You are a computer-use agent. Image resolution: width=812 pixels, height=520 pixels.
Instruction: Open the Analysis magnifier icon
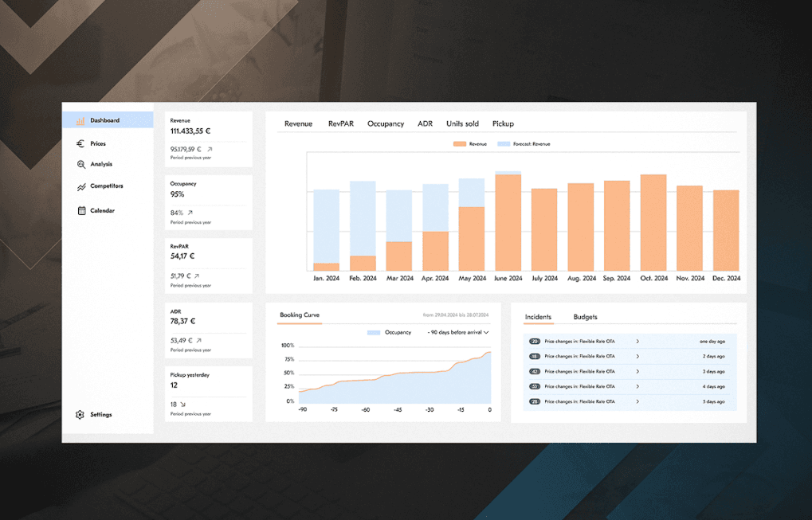pos(81,164)
